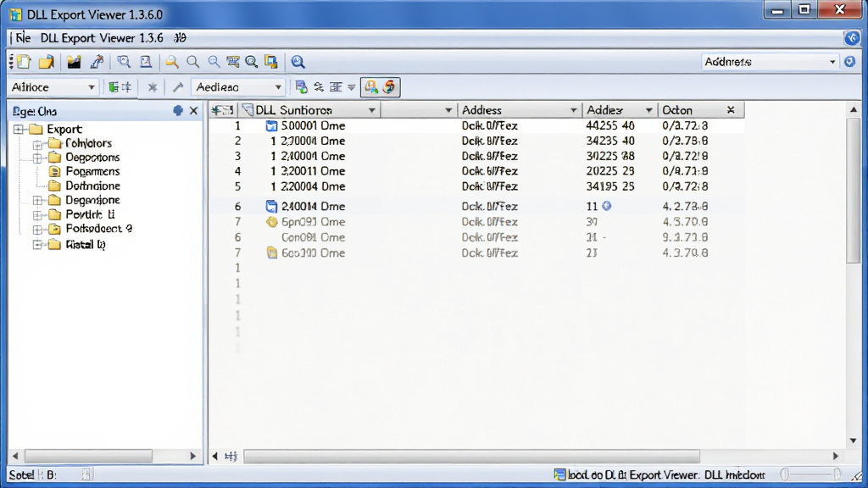Close the Oction column with its X
The width and height of the screenshot is (868, 488).
(x=731, y=110)
